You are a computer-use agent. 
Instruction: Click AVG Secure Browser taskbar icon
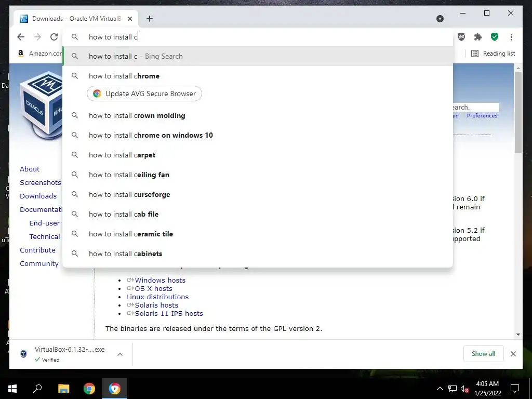coord(115,389)
